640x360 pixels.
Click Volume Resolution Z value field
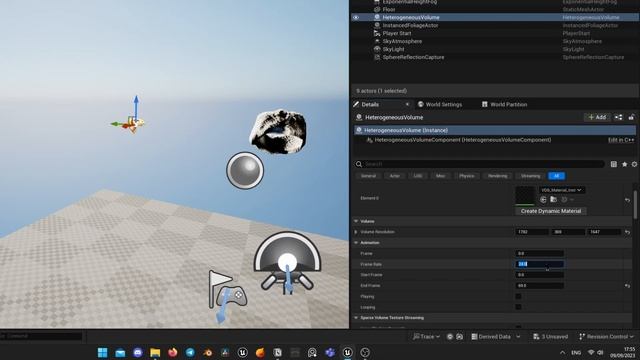tap(604, 232)
